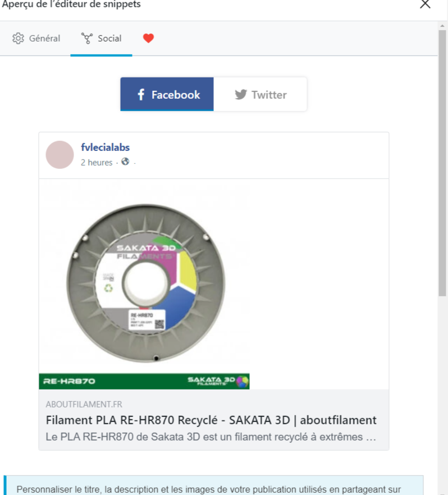Click the Le PLA RE-HR870 description text

point(211,437)
